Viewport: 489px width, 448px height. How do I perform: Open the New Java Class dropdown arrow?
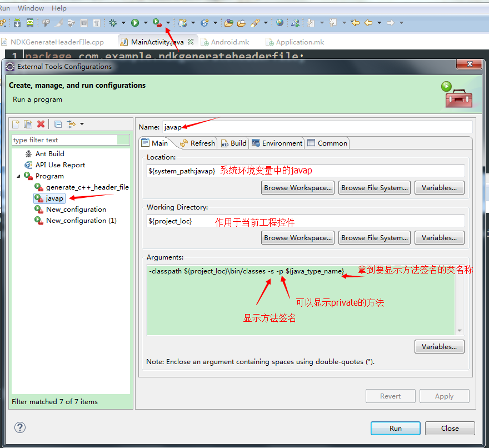pyautogui.click(x=215, y=23)
